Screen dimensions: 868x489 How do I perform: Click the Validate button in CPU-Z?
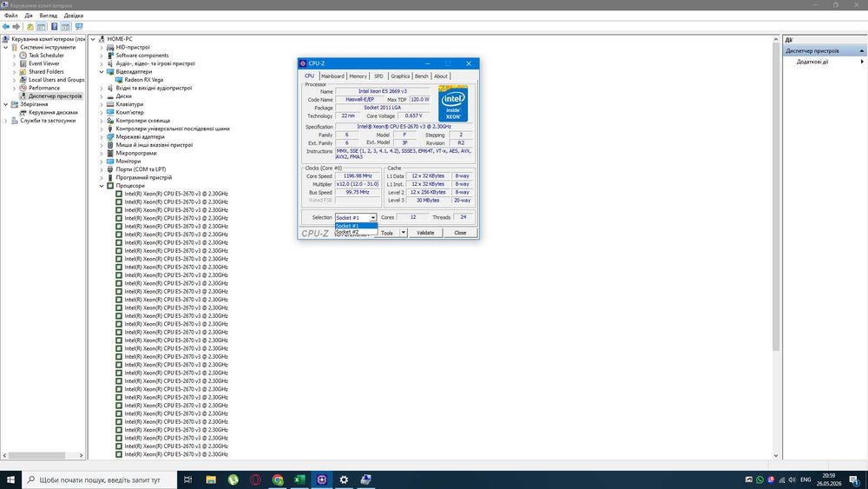click(x=425, y=233)
